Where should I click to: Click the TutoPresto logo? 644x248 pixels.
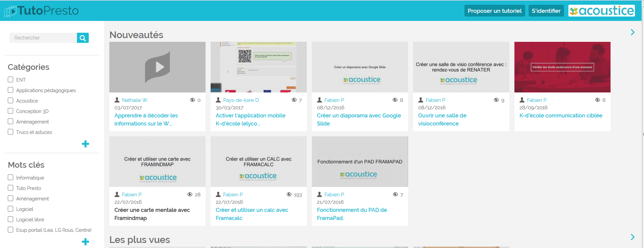[42, 11]
